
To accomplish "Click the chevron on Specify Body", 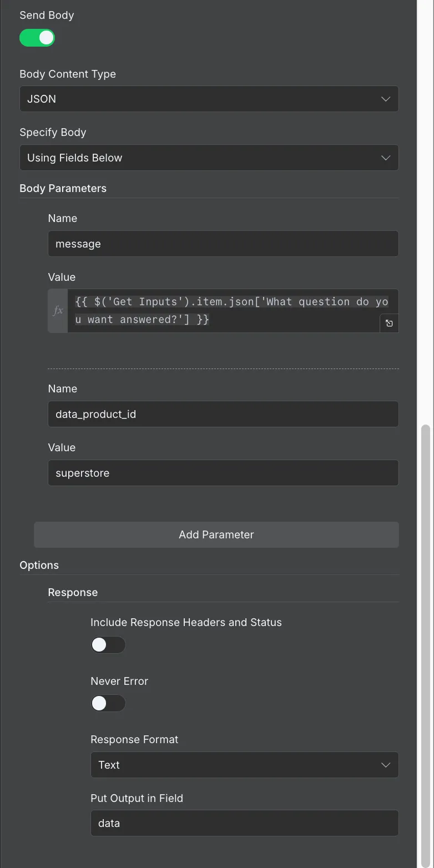I will pyautogui.click(x=385, y=158).
